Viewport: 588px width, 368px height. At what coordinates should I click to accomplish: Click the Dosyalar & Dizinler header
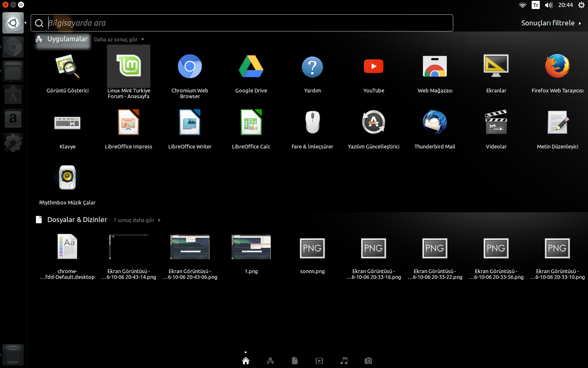(77, 220)
